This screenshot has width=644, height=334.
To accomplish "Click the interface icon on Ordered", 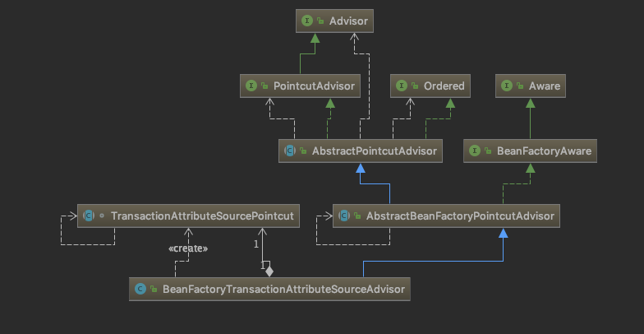I will (x=402, y=86).
